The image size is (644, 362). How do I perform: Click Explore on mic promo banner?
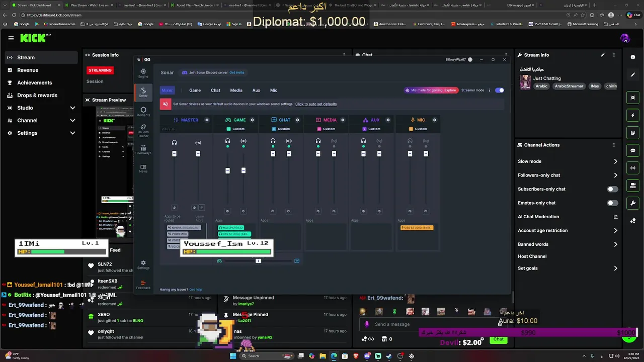coord(450,90)
